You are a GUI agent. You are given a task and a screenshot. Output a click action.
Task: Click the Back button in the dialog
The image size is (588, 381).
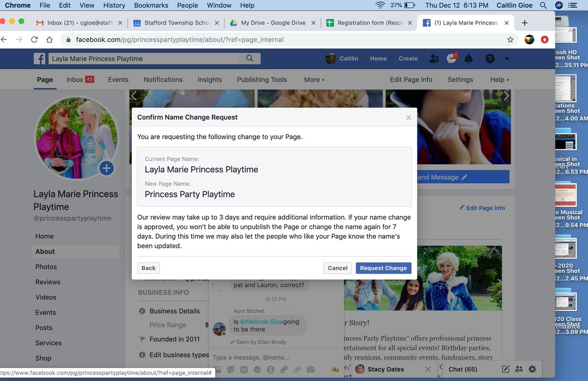point(148,268)
